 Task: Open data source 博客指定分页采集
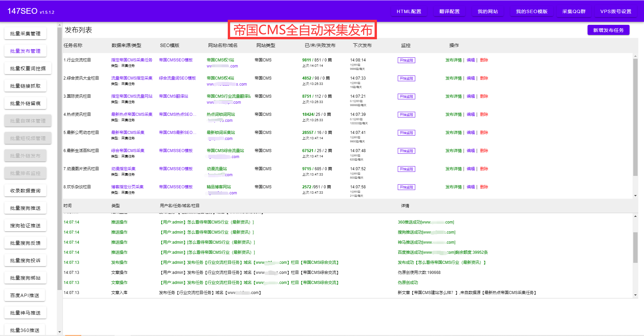point(127,187)
